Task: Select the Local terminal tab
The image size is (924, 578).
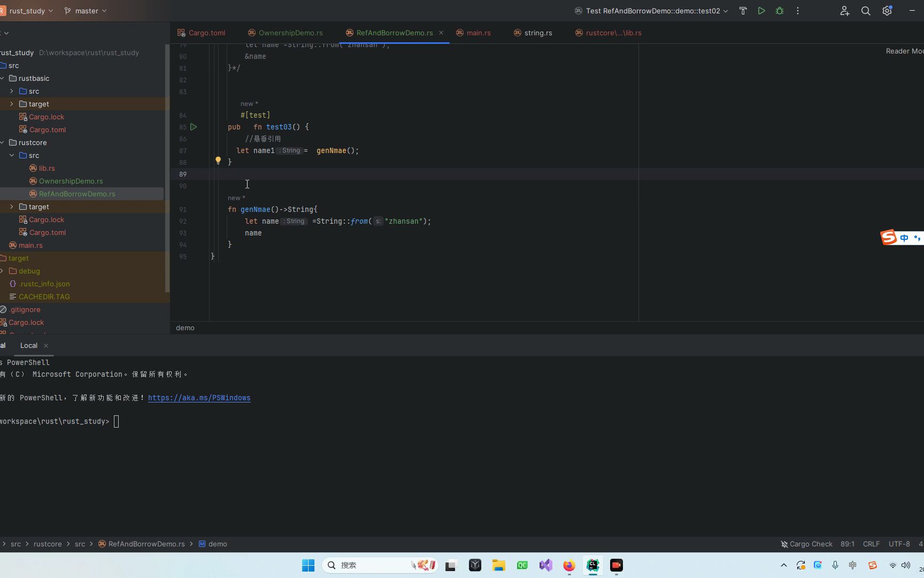Action: pyautogui.click(x=29, y=346)
